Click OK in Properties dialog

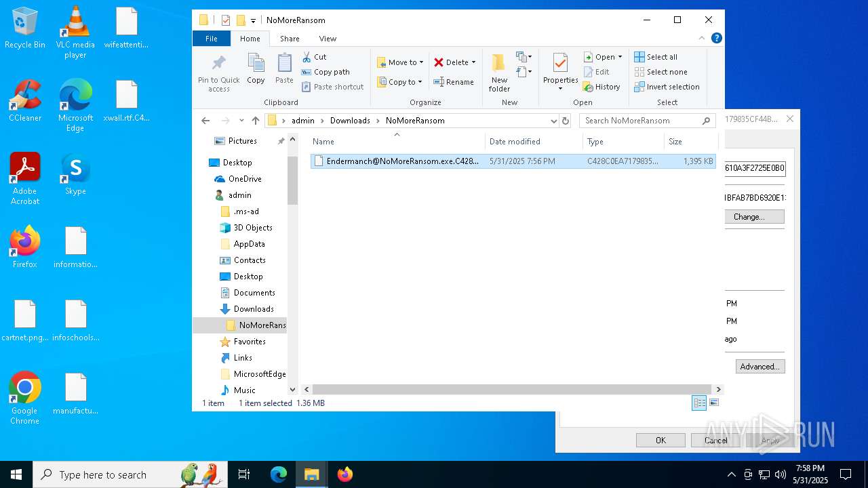click(660, 441)
